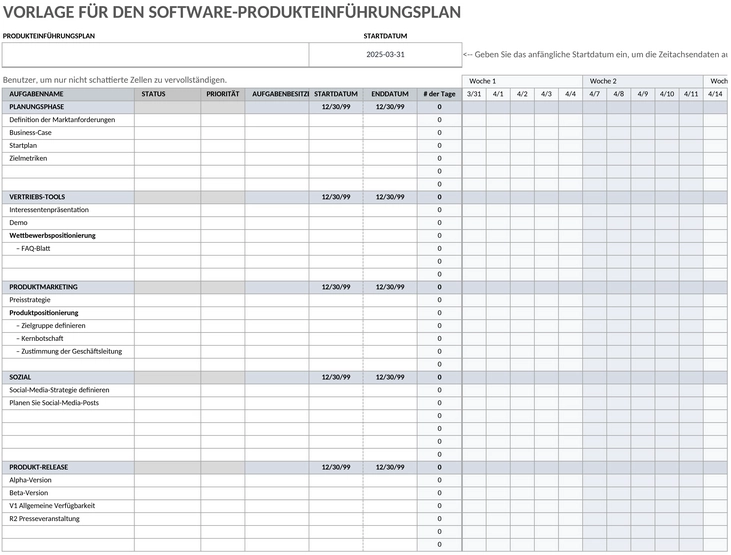Select the 4/1 date column header
The height and width of the screenshot is (555, 731).
coord(498,94)
